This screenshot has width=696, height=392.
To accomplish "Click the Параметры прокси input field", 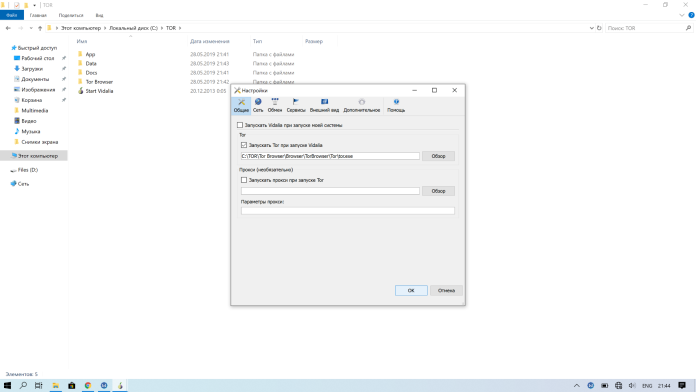I will [x=348, y=211].
